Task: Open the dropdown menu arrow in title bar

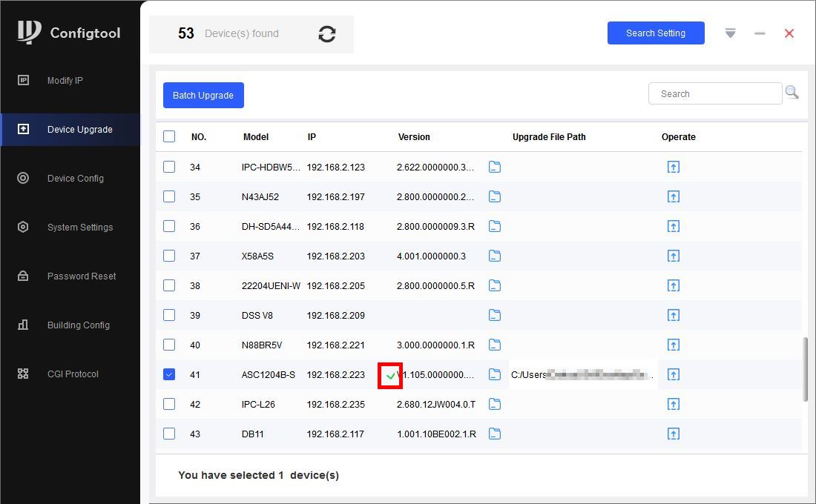Action: coord(730,33)
